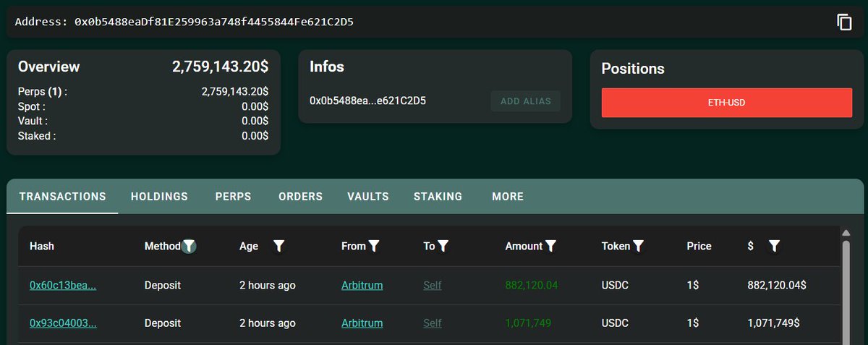Click the Infos panel heading
Image resolution: width=868 pixels, height=345 pixels.
click(327, 67)
